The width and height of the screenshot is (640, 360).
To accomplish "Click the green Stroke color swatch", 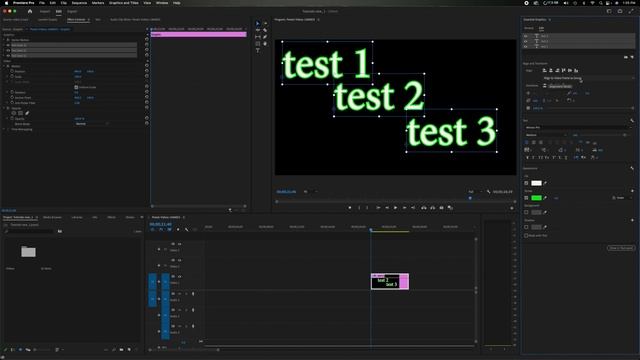I will pyautogui.click(x=536, y=198).
